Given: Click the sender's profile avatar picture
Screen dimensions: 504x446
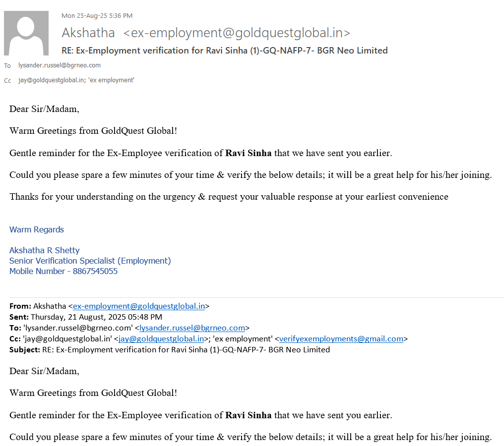Looking at the screenshot, I should [x=26, y=33].
